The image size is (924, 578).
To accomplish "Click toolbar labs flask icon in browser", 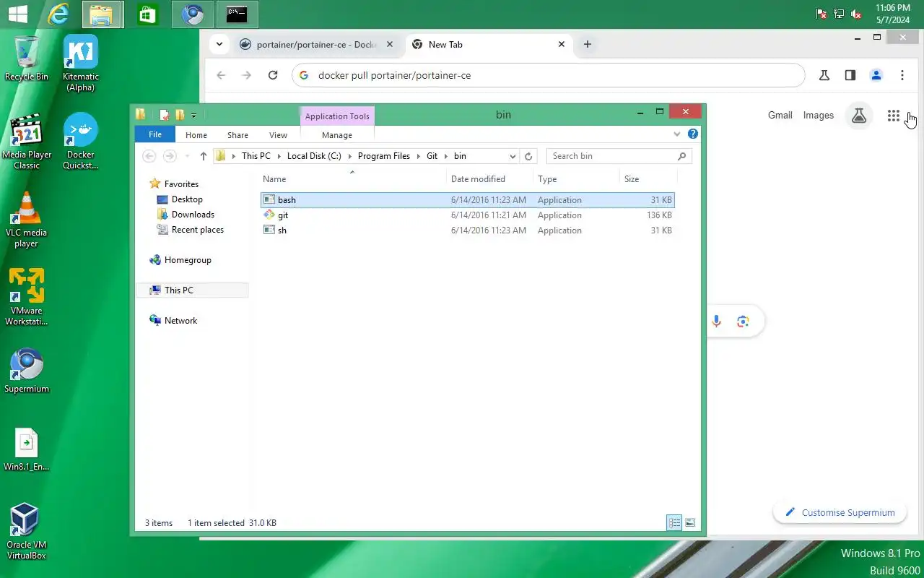I will point(824,75).
